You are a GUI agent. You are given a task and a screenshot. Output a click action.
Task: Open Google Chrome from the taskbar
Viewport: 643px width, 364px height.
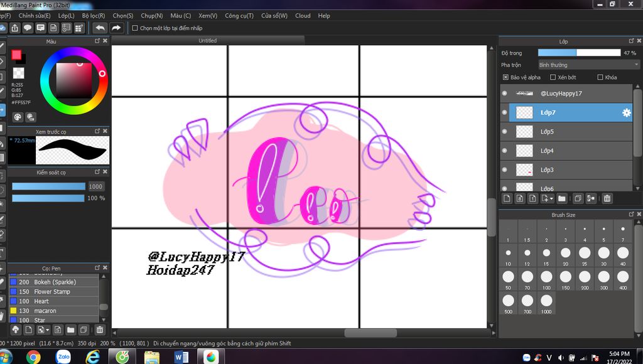(33, 357)
